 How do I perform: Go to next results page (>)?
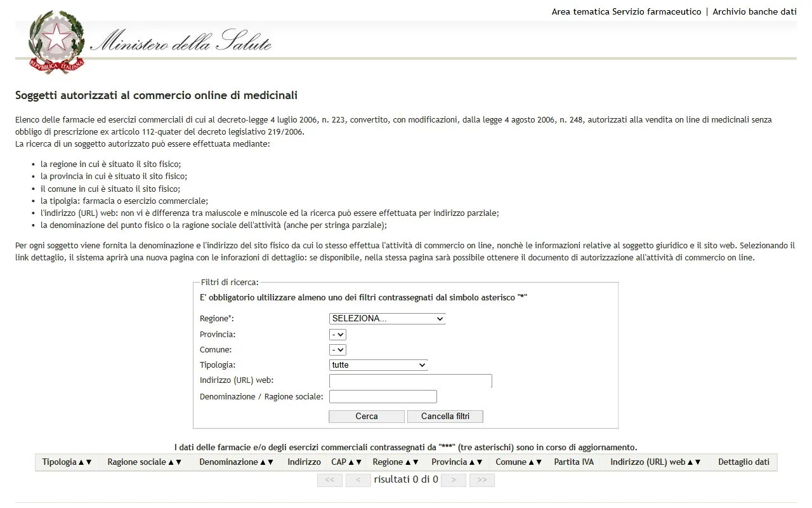pyautogui.click(x=454, y=480)
